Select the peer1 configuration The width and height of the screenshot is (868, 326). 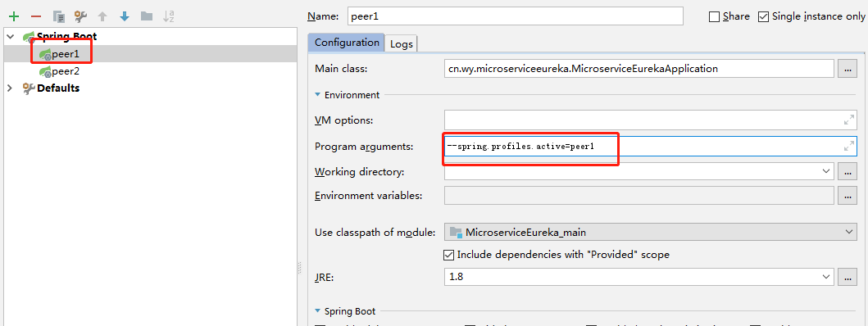[66, 54]
